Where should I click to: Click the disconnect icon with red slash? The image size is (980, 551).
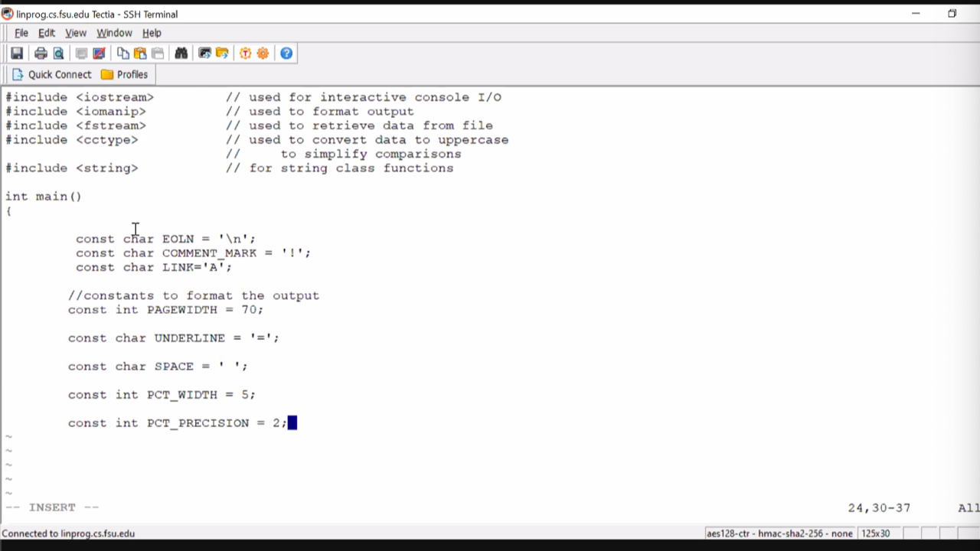point(97,53)
